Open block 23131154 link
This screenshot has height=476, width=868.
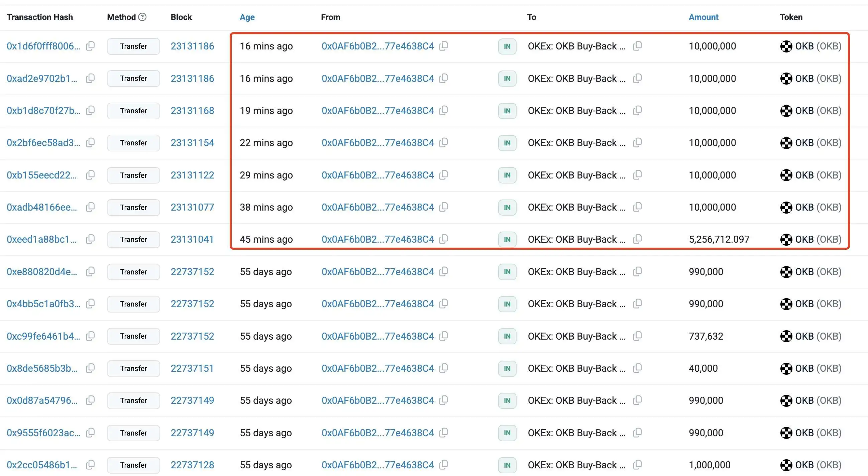pos(192,143)
